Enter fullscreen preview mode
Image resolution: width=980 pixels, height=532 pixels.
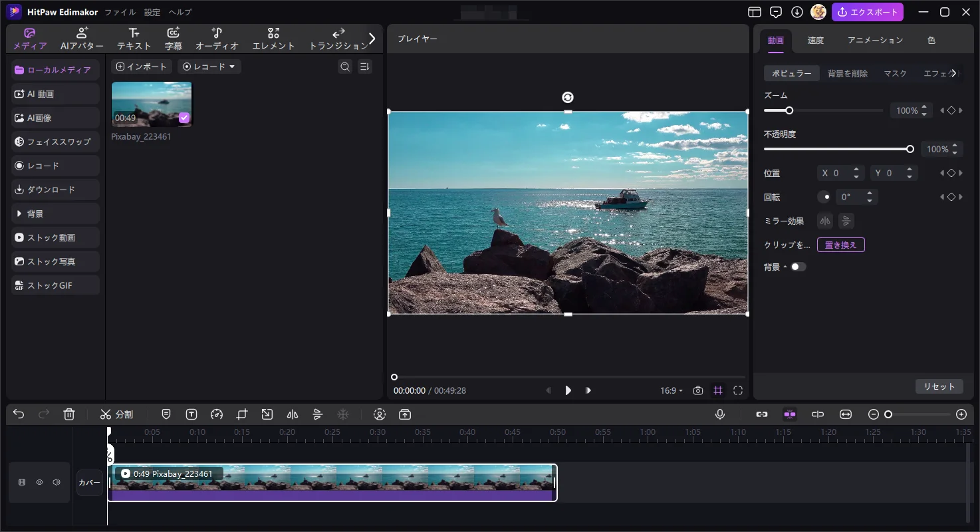click(x=738, y=390)
